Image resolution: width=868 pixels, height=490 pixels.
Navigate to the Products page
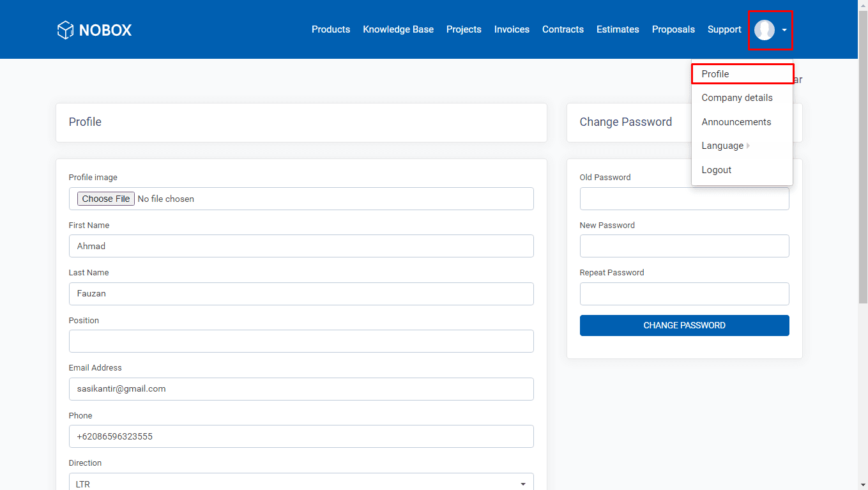pos(330,29)
